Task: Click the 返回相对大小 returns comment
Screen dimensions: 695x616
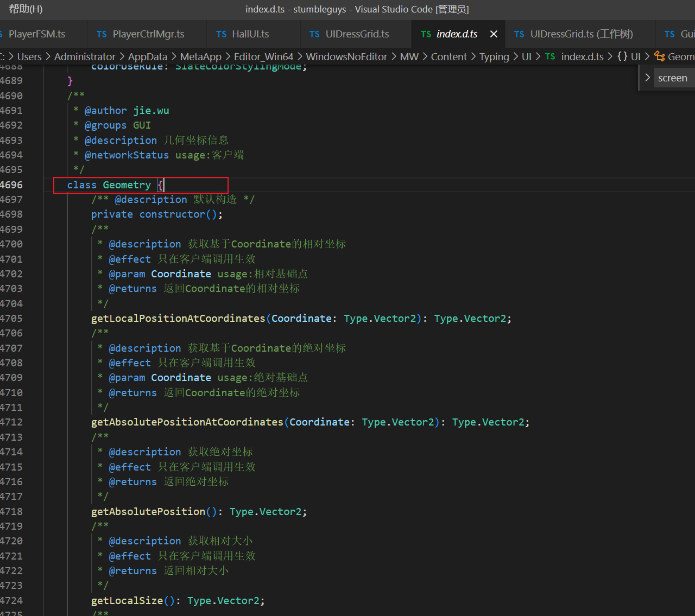Action: (196, 571)
